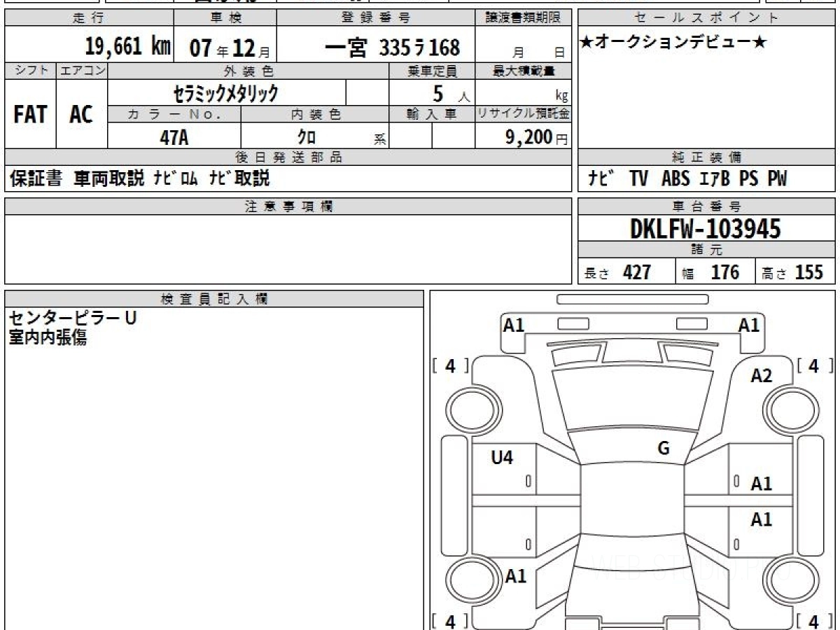This screenshot has height=630, width=840.
Task: Click the A2 mark on the car diagram
Action: (x=762, y=376)
